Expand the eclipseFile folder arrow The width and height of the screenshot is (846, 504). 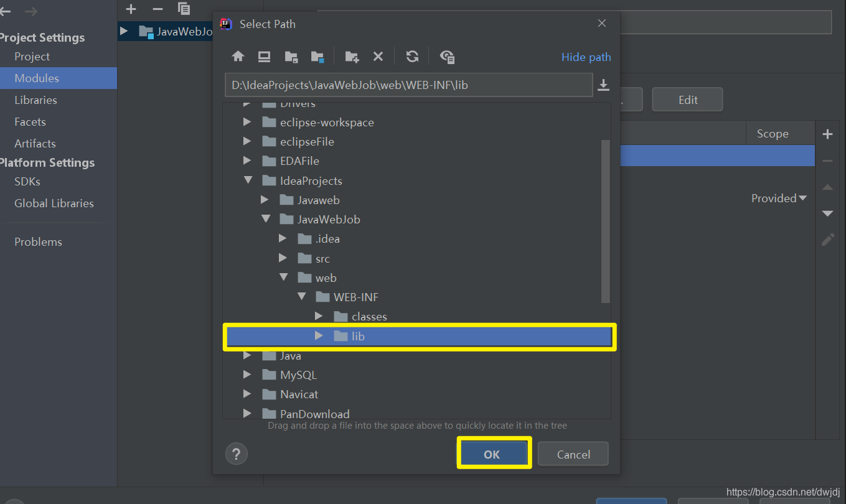tap(247, 141)
